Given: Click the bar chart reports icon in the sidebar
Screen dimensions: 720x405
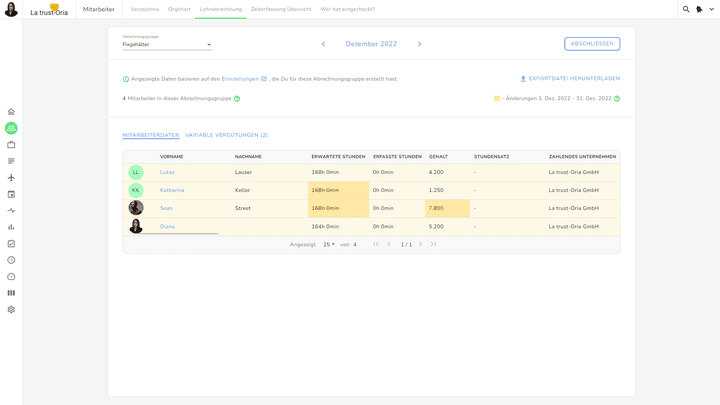Looking at the screenshot, I should pos(11,227).
